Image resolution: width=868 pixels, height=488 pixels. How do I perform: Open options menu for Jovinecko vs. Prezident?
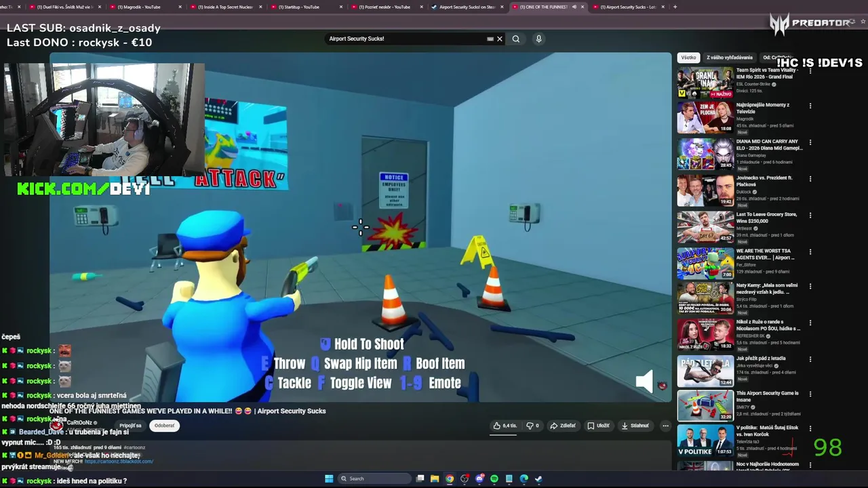point(810,178)
